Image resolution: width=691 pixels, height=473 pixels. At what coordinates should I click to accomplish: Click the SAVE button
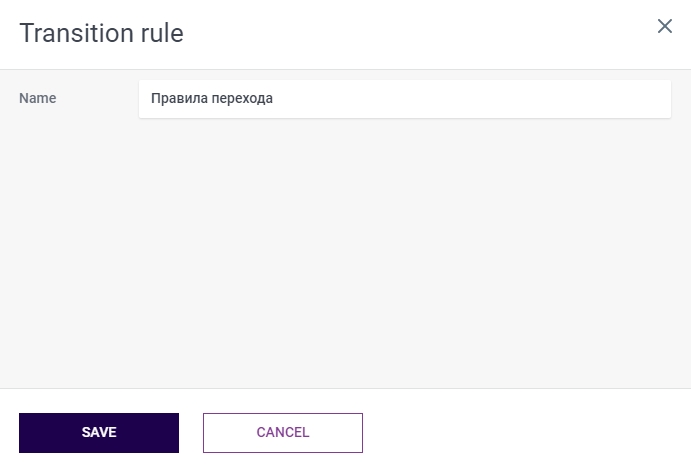99,433
